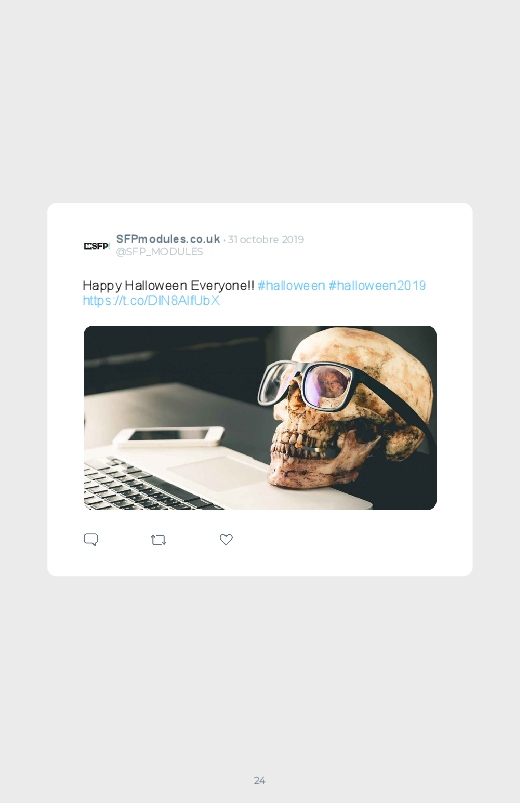The width and height of the screenshot is (520, 803).
Task: Click the white smartphone in the photo
Action: click(169, 436)
